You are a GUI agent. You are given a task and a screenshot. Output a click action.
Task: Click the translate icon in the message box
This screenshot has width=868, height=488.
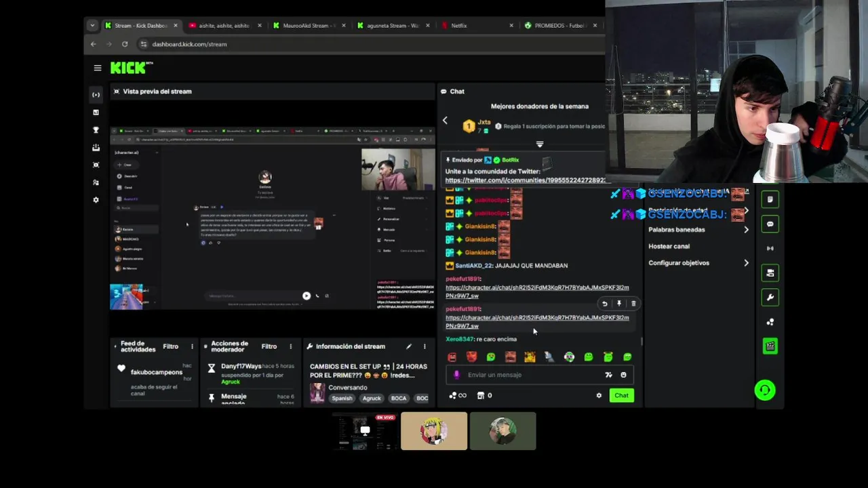(x=608, y=375)
